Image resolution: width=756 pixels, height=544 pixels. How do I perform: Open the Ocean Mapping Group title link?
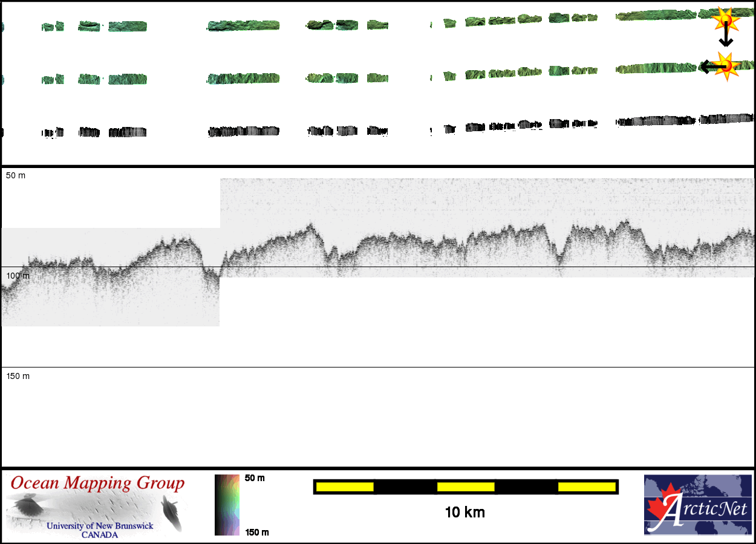click(x=97, y=484)
